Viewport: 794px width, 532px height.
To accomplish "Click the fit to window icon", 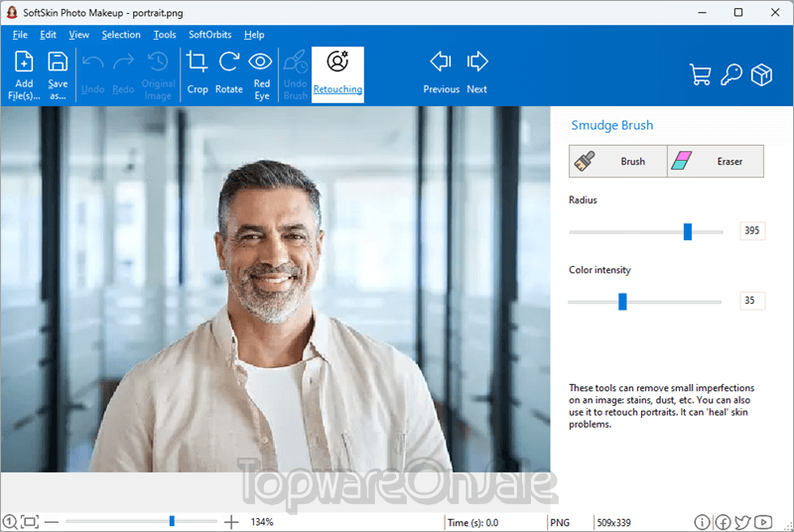I will [x=30, y=521].
